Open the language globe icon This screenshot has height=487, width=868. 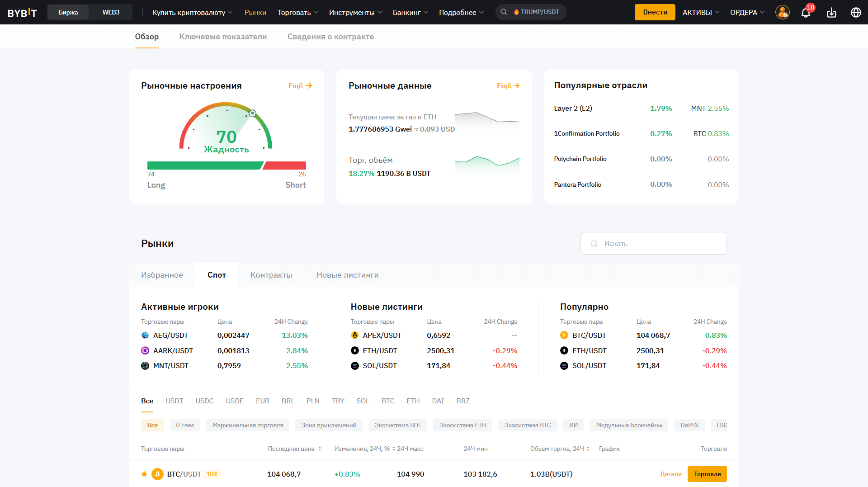pyautogui.click(x=856, y=13)
